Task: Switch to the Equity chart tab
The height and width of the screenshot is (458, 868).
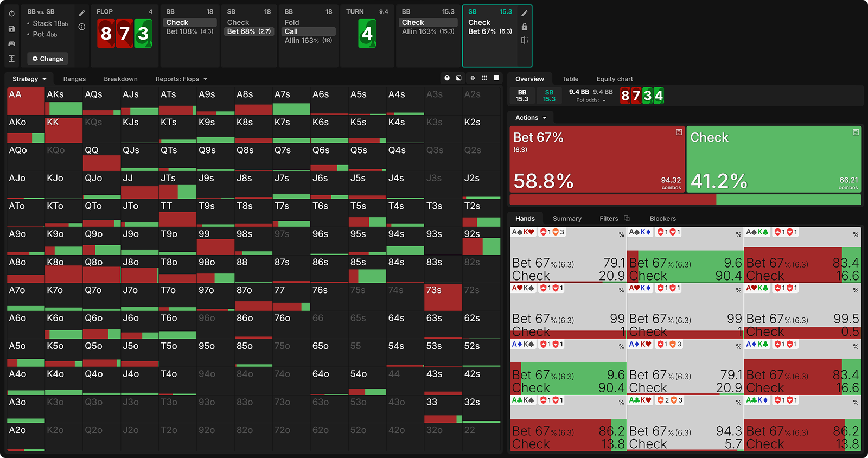Action: click(x=614, y=79)
